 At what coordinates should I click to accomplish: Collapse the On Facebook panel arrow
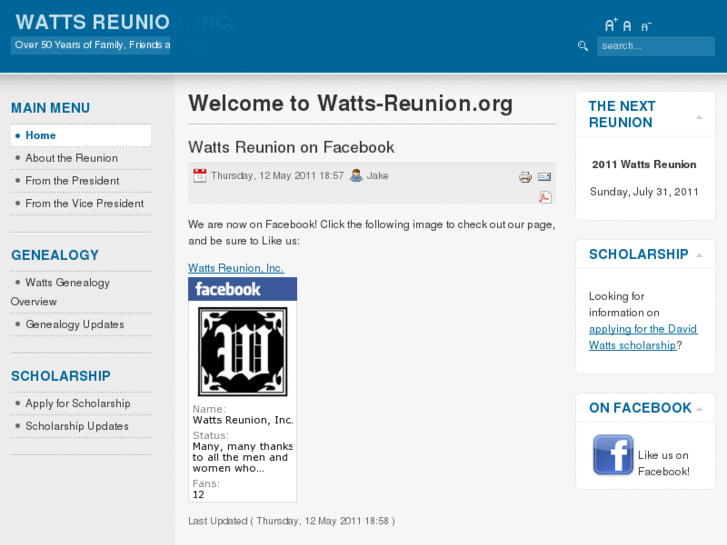point(699,409)
